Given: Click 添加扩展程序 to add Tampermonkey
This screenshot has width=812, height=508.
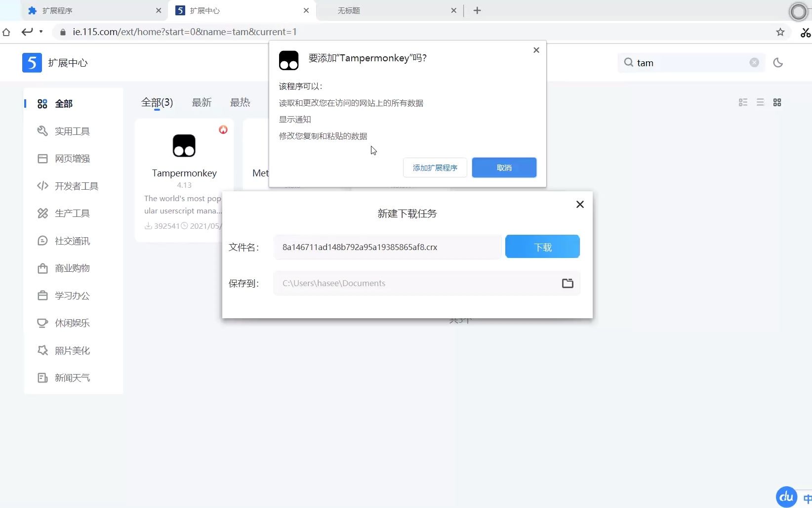Looking at the screenshot, I should click(435, 168).
